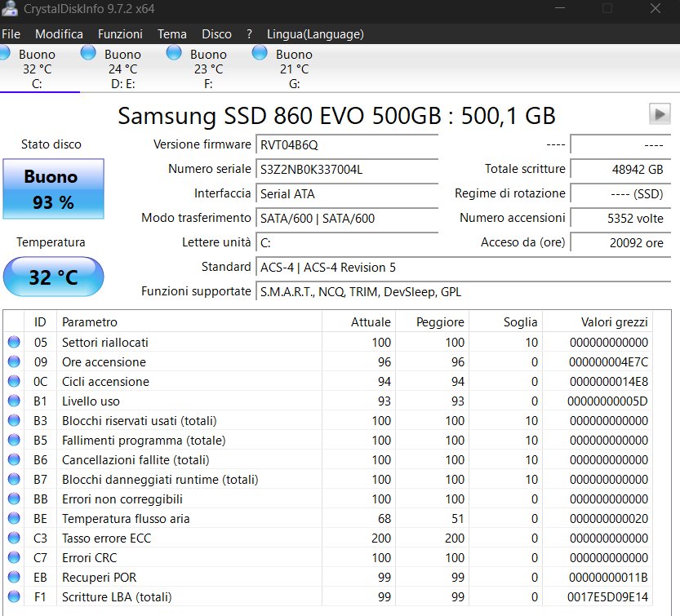Open the Tema menu
This screenshot has height=616, width=680.
[x=171, y=34]
